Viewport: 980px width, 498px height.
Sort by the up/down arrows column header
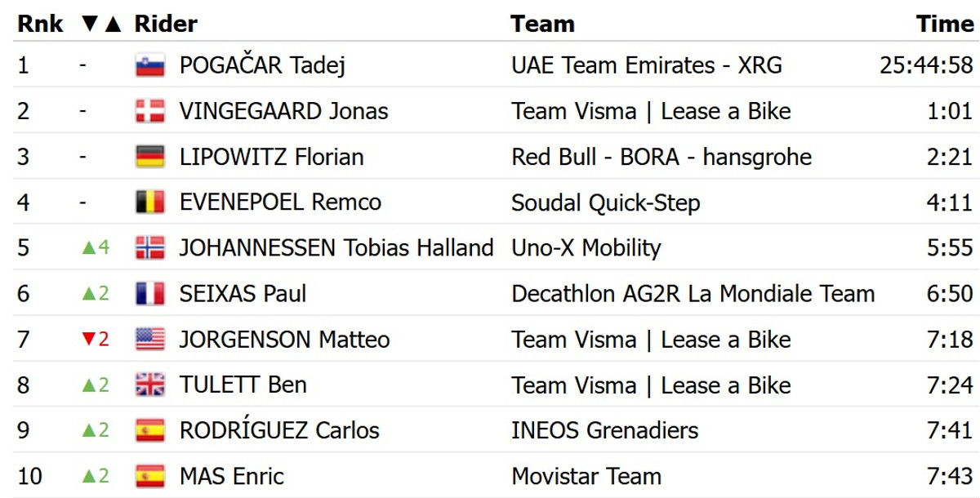pos(102,24)
